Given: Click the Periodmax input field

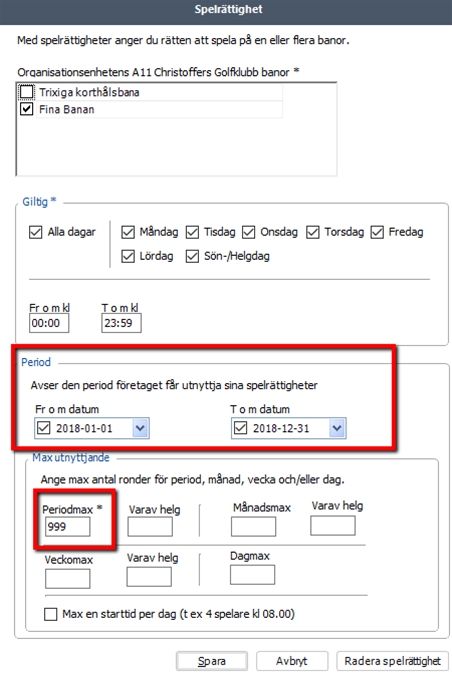Looking at the screenshot, I should click(x=67, y=527).
